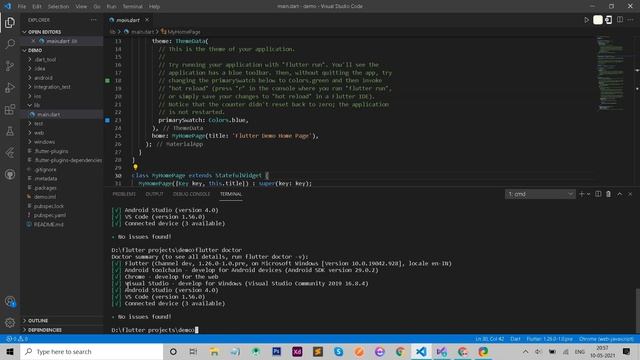Click the Ln 30, Col 42 status item

coord(490,339)
